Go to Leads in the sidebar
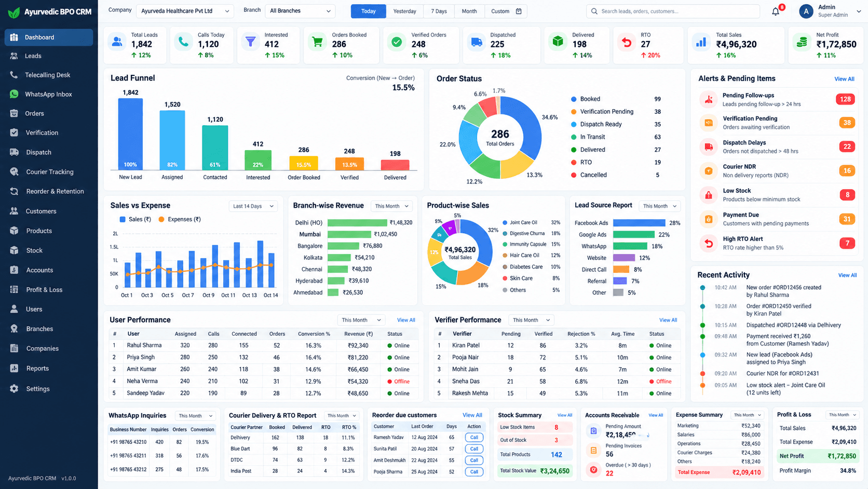 49,56
